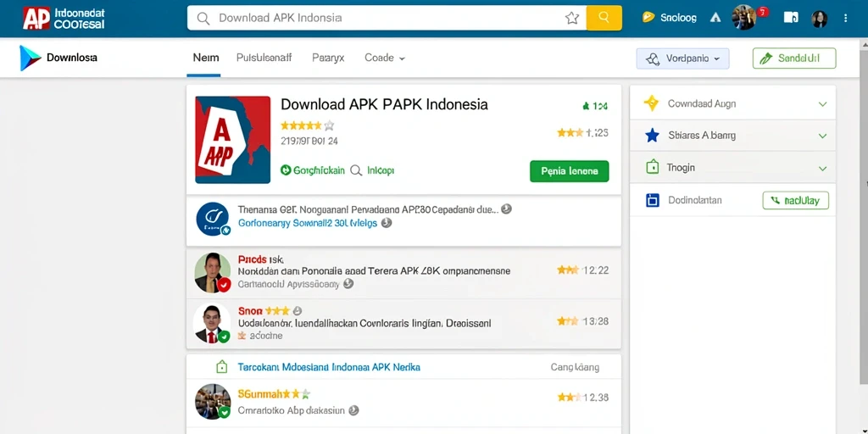Viewport: 868px width, 434px height.
Task: Click the info icon after Carnanoclul Apvissdaany
Action: tap(348, 284)
